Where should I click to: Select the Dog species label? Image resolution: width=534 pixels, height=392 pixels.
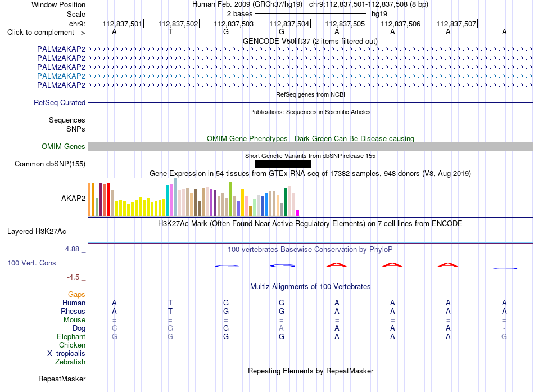[x=79, y=328]
